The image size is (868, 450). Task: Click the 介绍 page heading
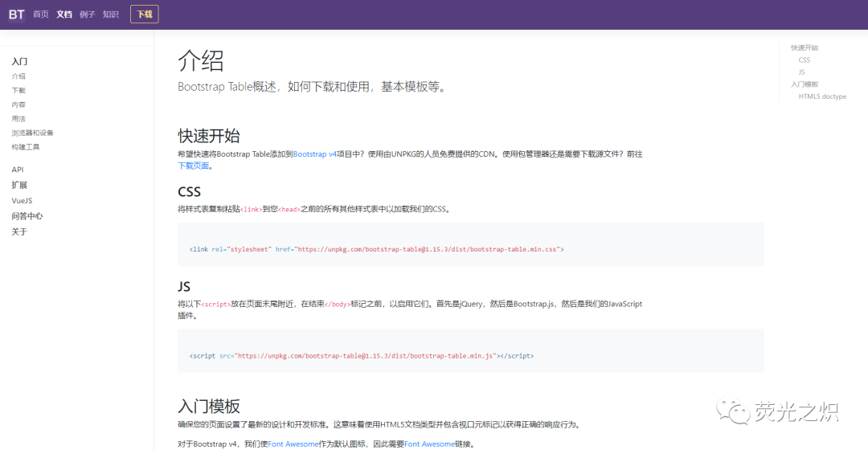click(201, 61)
